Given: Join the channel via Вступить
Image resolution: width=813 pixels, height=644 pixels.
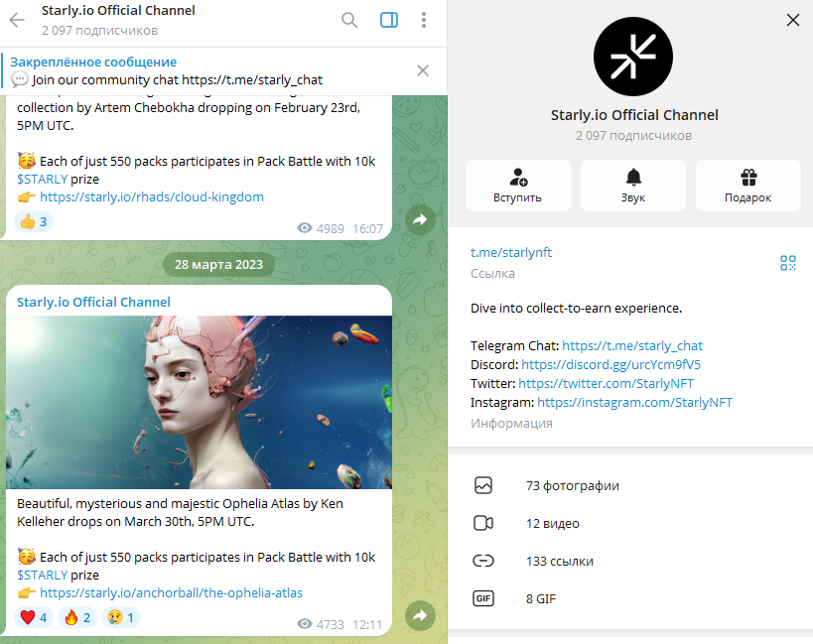Looking at the screenshot, I should (x=517, y=186).
